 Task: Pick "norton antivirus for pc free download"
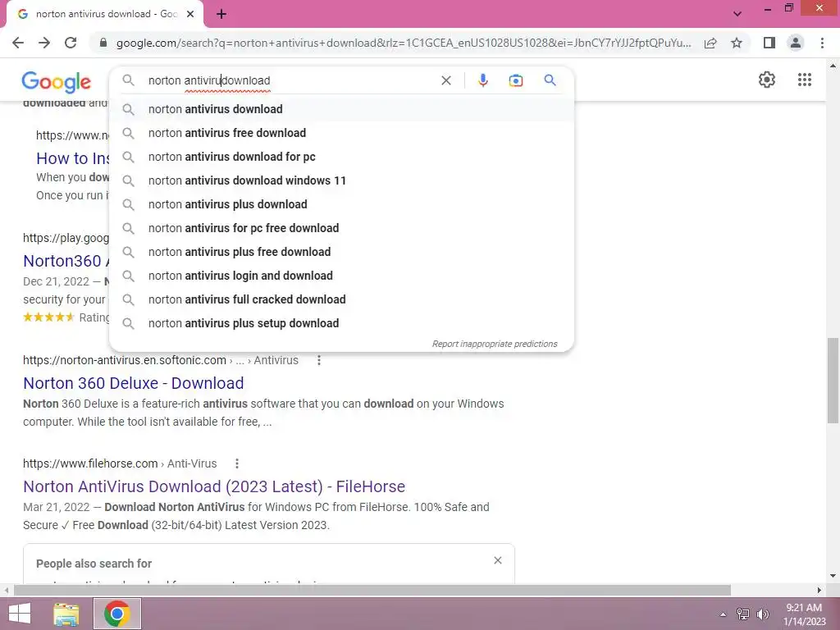[342, 228]
